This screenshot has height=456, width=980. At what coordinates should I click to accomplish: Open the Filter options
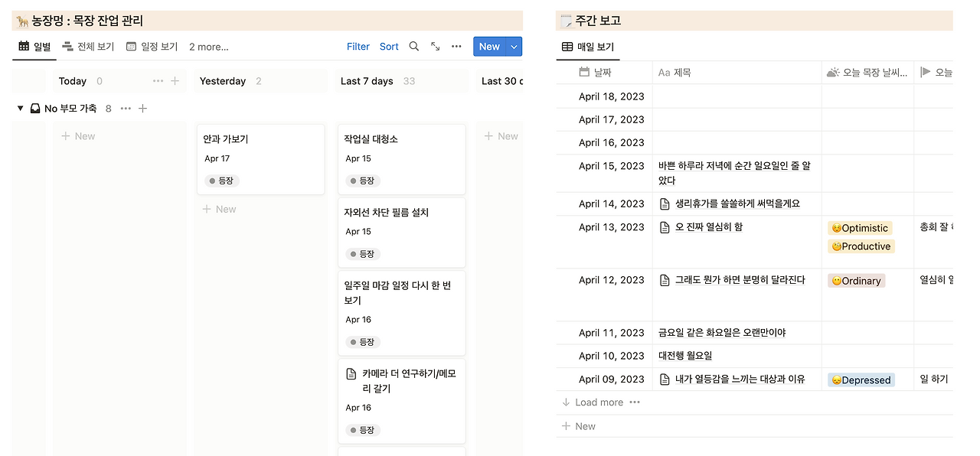pyautogui.click(x=358, y=46)
